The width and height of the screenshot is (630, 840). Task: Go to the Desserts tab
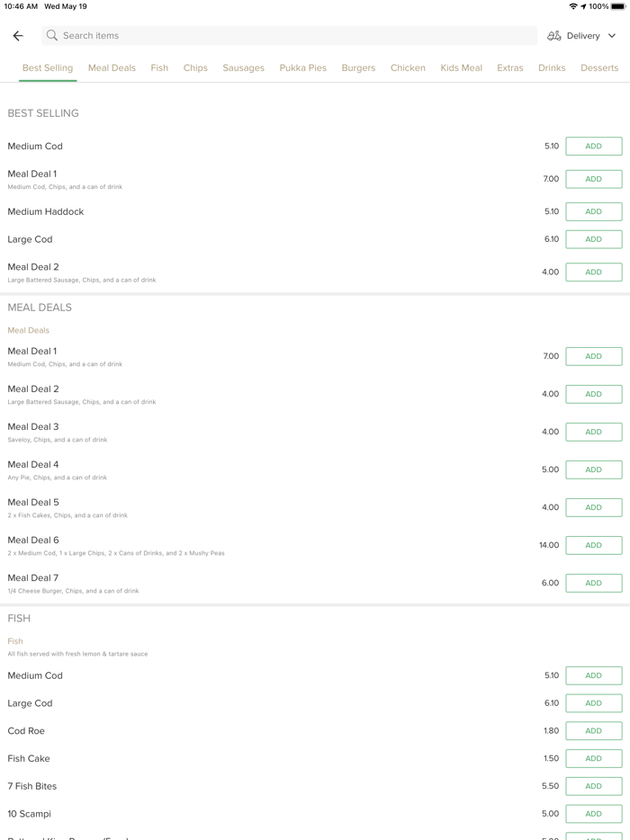pos(599,67)
